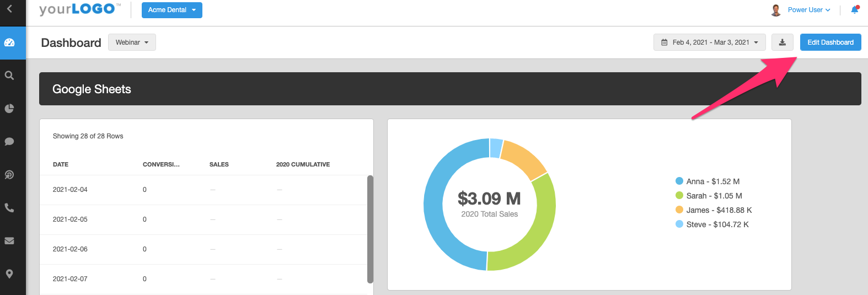Select the 2021-02-07 date cell
Viewport: 868px width, 295px height.
point(70,279)
